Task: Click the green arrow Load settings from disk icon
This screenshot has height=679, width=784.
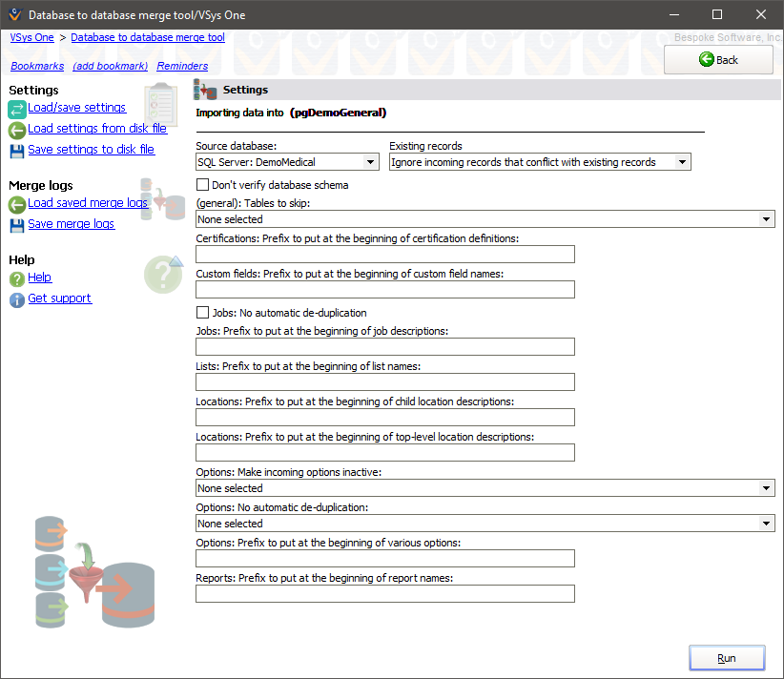Action: point(17,130)
